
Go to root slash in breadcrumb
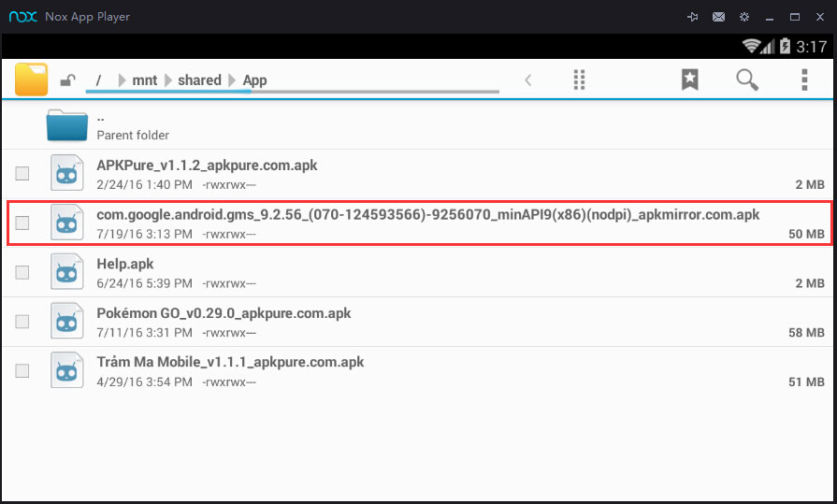(98, 80)
